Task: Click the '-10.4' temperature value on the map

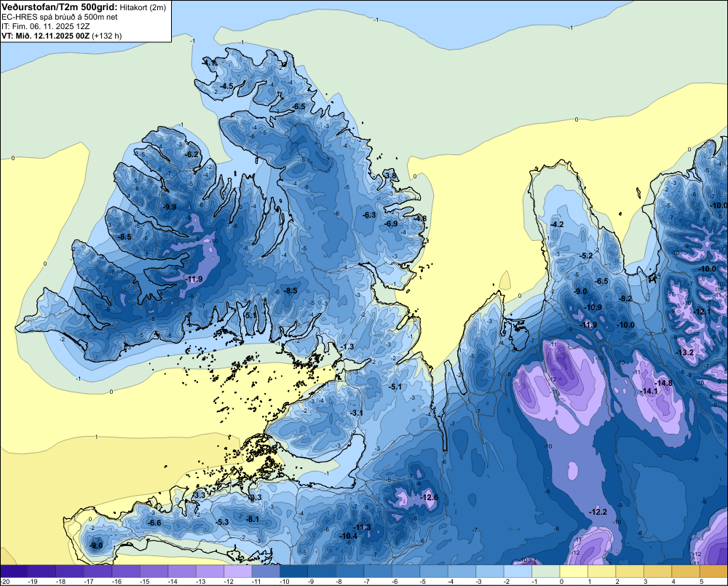Action: click(x=349, y=536)
